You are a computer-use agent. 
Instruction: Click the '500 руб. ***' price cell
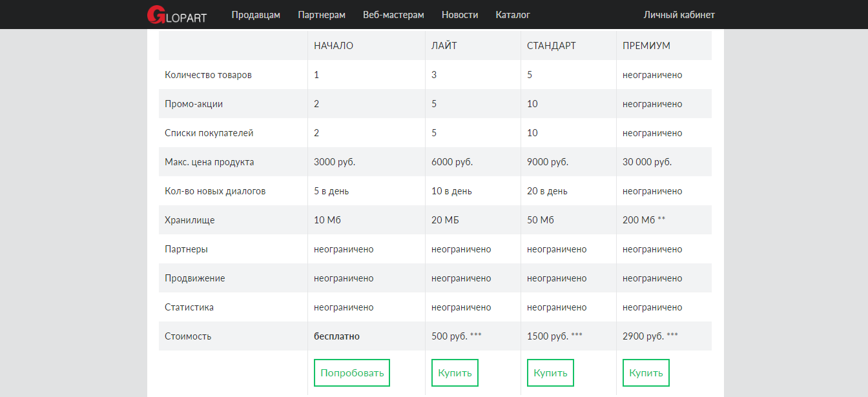tap(456, 336)
